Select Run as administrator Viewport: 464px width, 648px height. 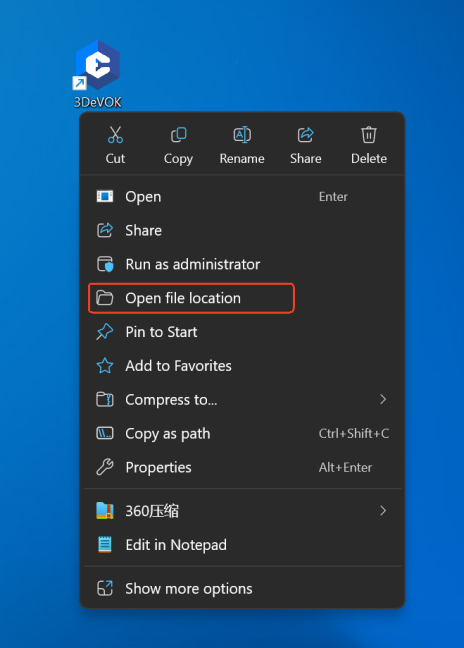(243, 264)
